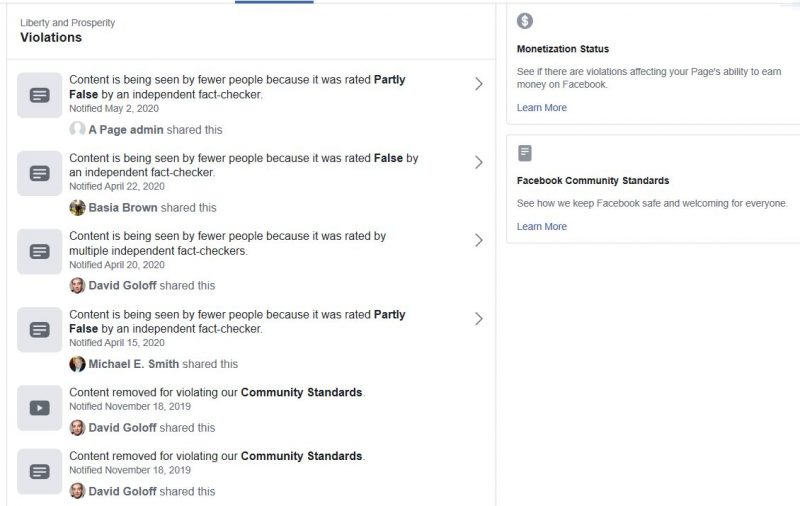Expand the April 22, 2020 violation chevron
The height and width of the screenshot is (506, 800).
click(x=479, y=162)
